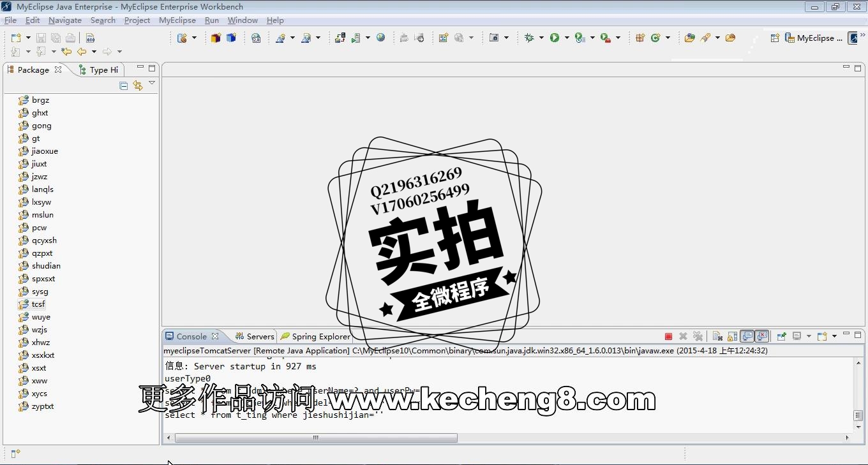
Task: Click the Print icon in toolbar
Action: point(70,38)
